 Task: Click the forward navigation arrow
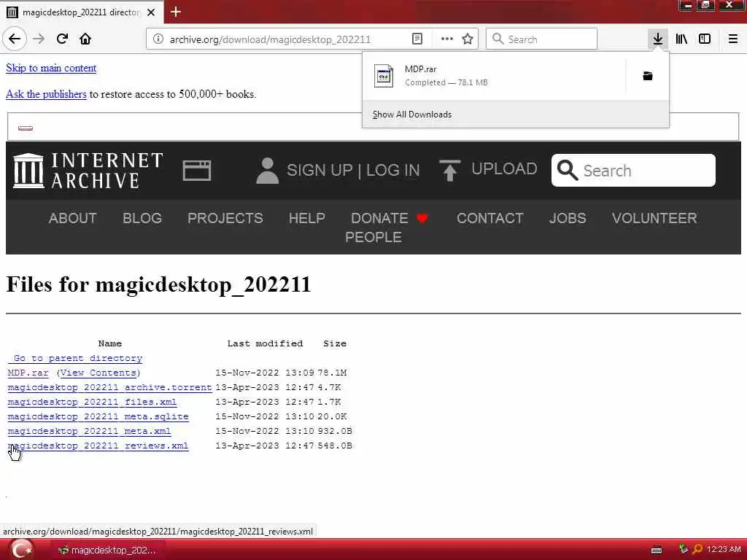[39, 39]
